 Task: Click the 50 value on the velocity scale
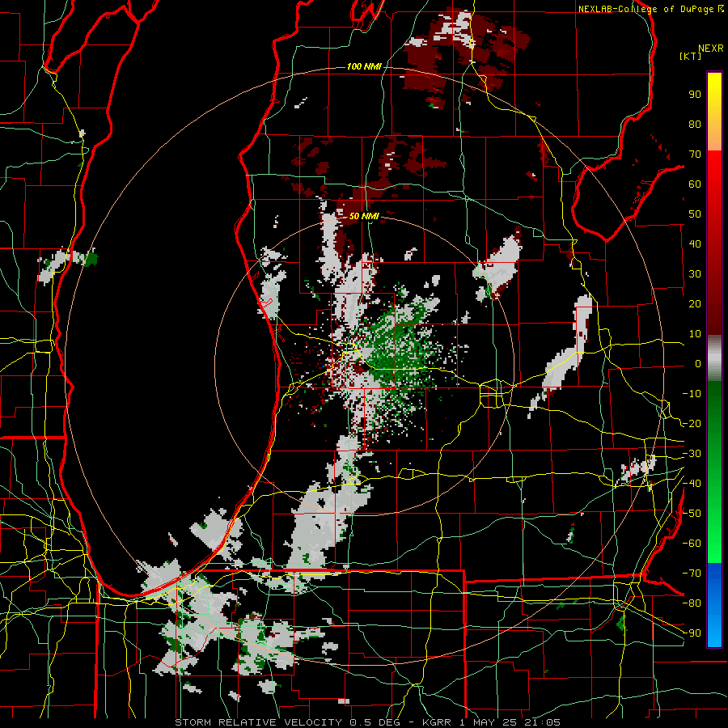click(695, 214)
